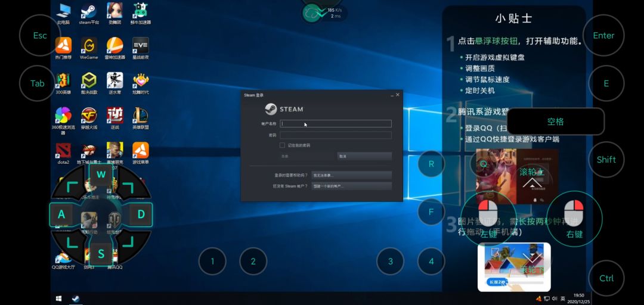Tap the Q virtual key

tap(484, 164)
